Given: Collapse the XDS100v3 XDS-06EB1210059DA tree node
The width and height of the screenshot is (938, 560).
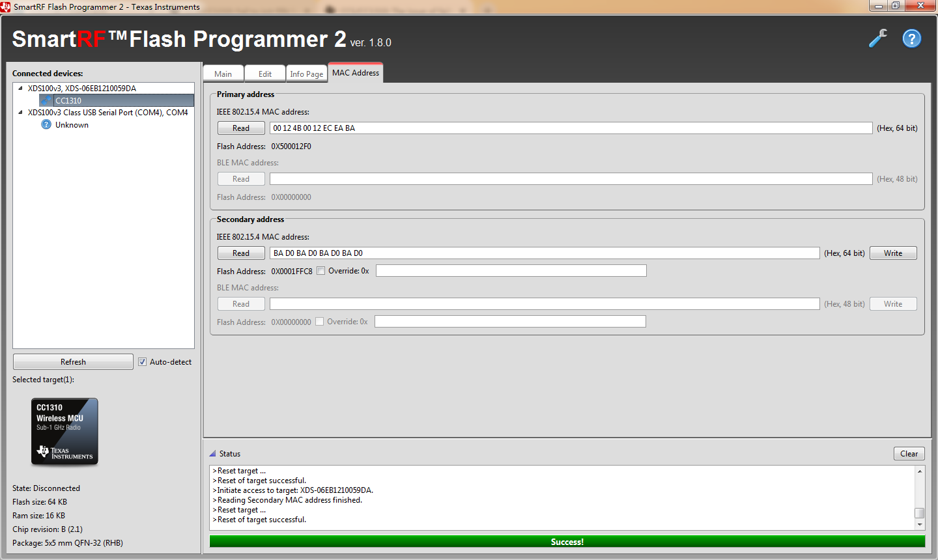Looking at the screenshot, I should click(20, 88).
